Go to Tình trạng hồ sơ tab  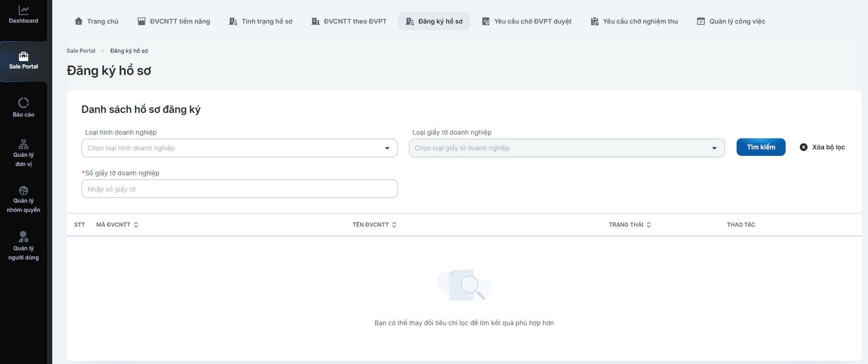[261, 21]
